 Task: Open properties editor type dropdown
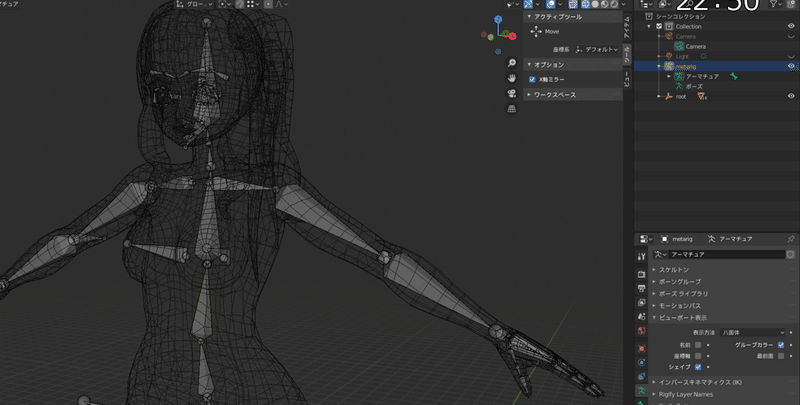click(646, 239)
